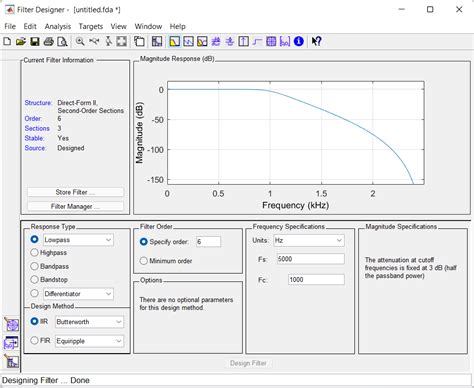
Task: Click the Filter Manager button
Action: point(75,206)
